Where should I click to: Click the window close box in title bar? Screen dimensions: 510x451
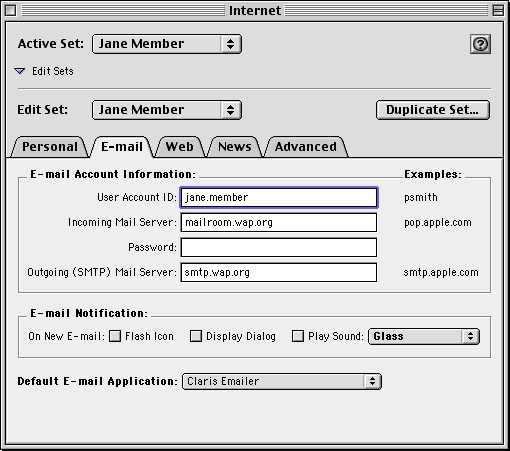coord(11,11)
